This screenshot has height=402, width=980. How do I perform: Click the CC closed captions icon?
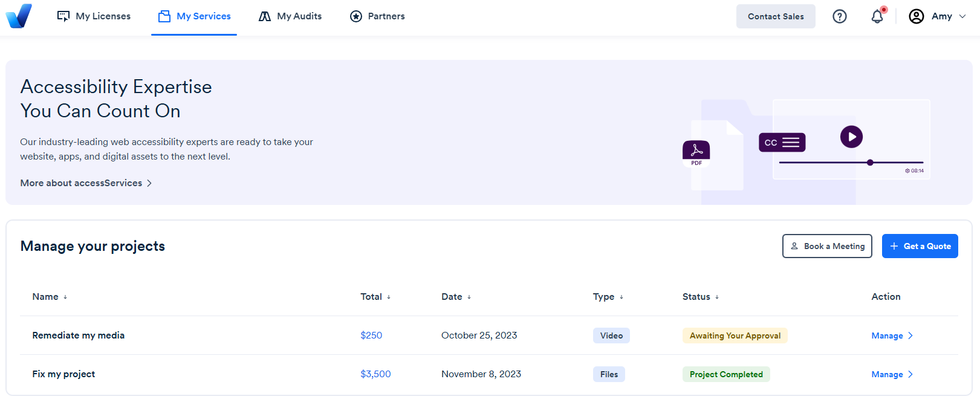pyautogui.click(x=782, y=143)
